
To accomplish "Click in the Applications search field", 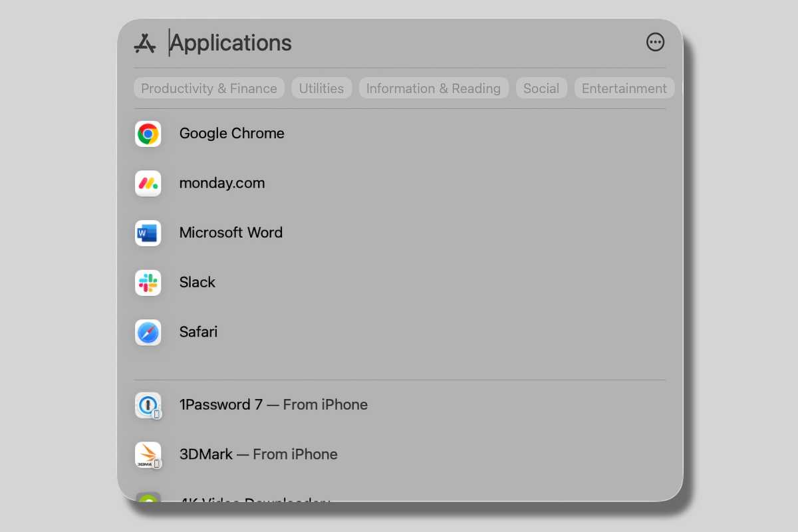I will (399, 43).
